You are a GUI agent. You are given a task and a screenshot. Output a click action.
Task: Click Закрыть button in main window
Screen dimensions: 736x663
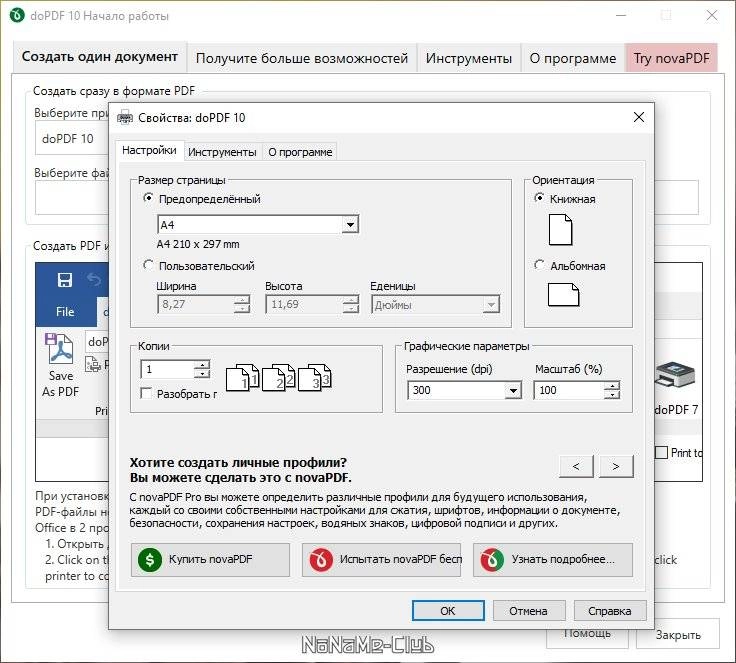678,635
